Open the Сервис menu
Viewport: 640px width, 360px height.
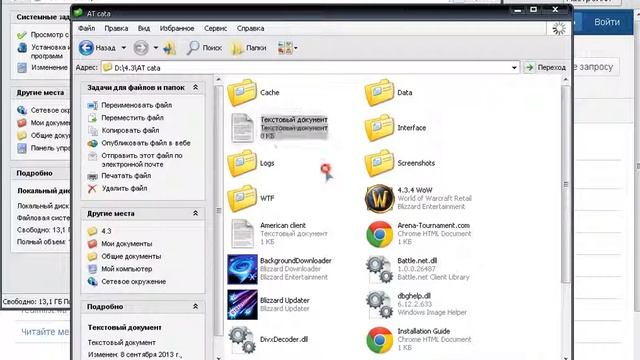(x=216, y=28)
